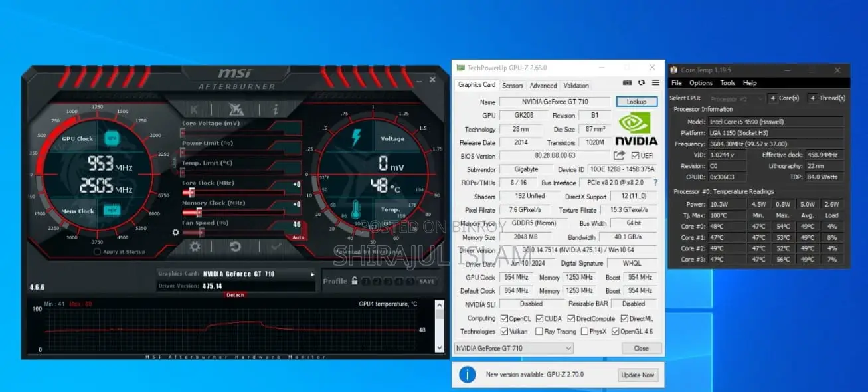This screenshot has width=868, height=392.
Task: Toggle the Vulkan checkbox
Action: tap(504, 331)
